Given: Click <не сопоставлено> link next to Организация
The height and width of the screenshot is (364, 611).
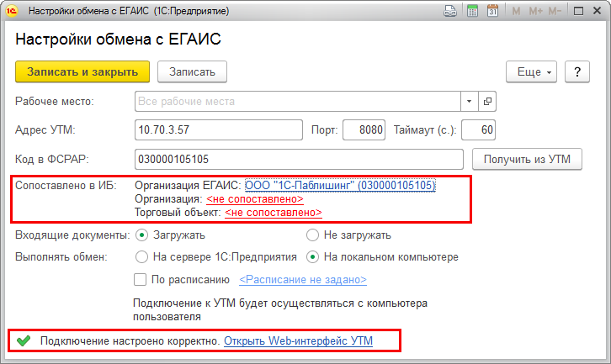Looking at the screenshot, I should click(x=255, y=199).
